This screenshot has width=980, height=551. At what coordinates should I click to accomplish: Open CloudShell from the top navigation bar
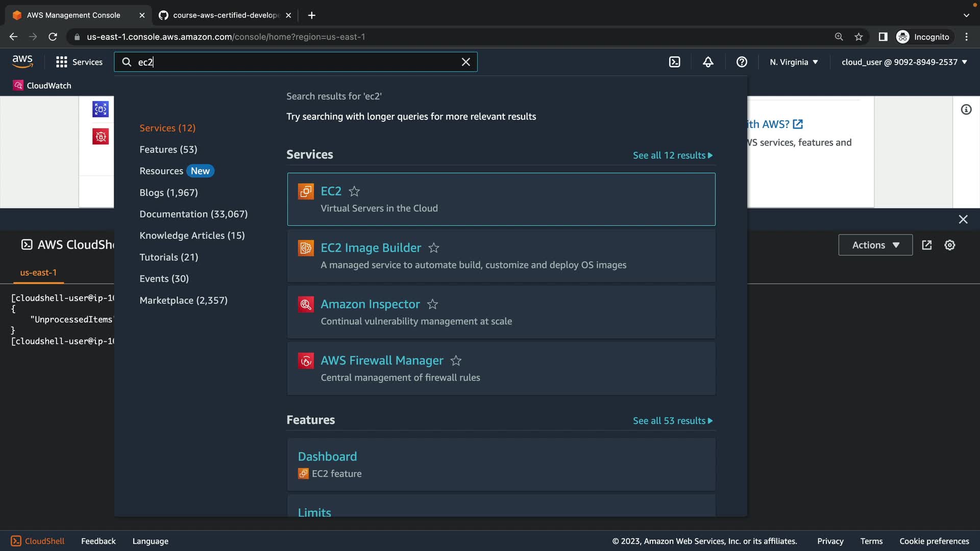674,62
